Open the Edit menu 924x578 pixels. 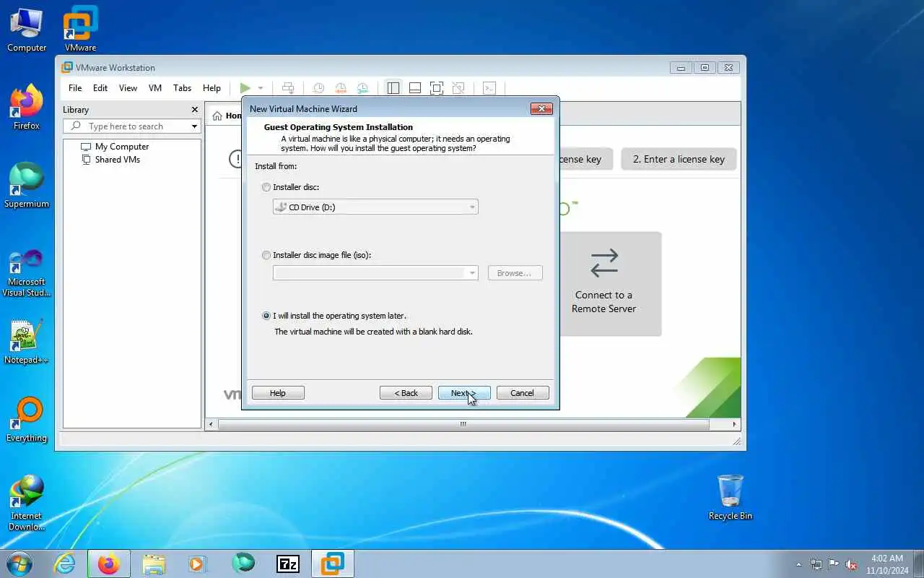pos(100,88)
